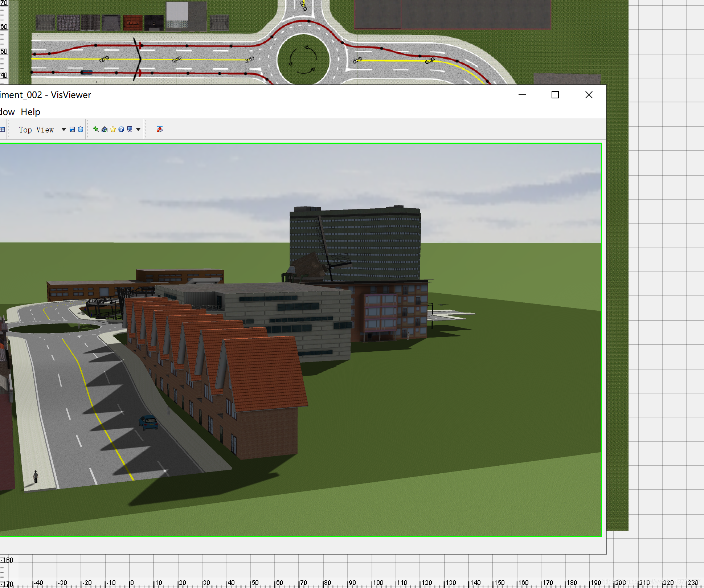The width and height of the screenshot is (704, 588).
Task: Click the blue question mark help icon
Action: coord(121,130)
